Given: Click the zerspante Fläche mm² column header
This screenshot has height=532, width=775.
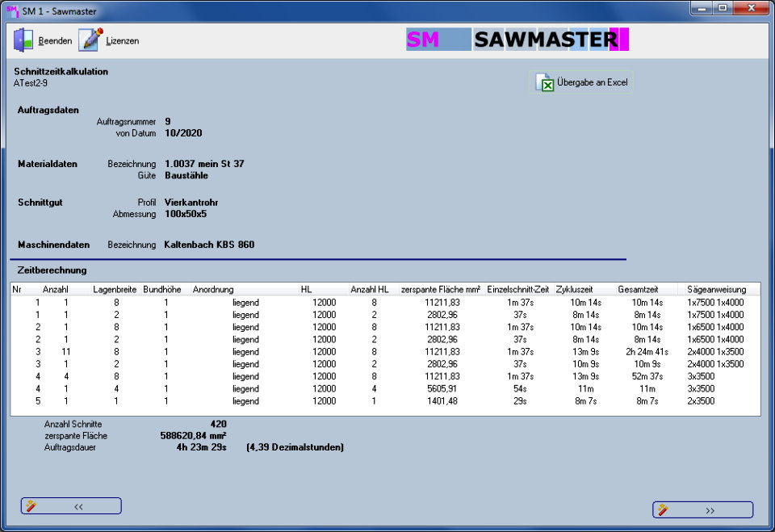Looking at the screenshot, I should point(441,289).
